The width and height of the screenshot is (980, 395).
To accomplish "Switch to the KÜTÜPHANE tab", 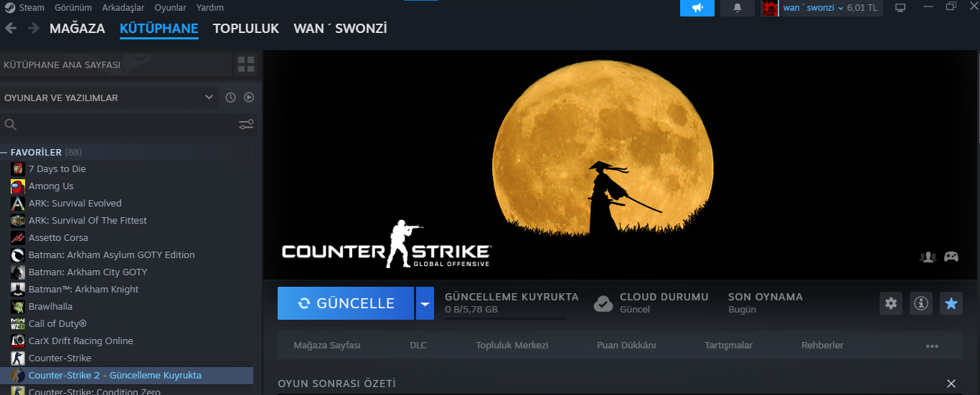I will pyautogui.click(x=159, y=29).
